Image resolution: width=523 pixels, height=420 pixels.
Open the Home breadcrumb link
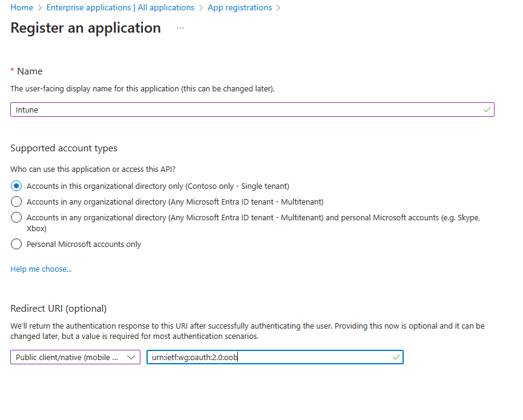(x=22, y=7)
